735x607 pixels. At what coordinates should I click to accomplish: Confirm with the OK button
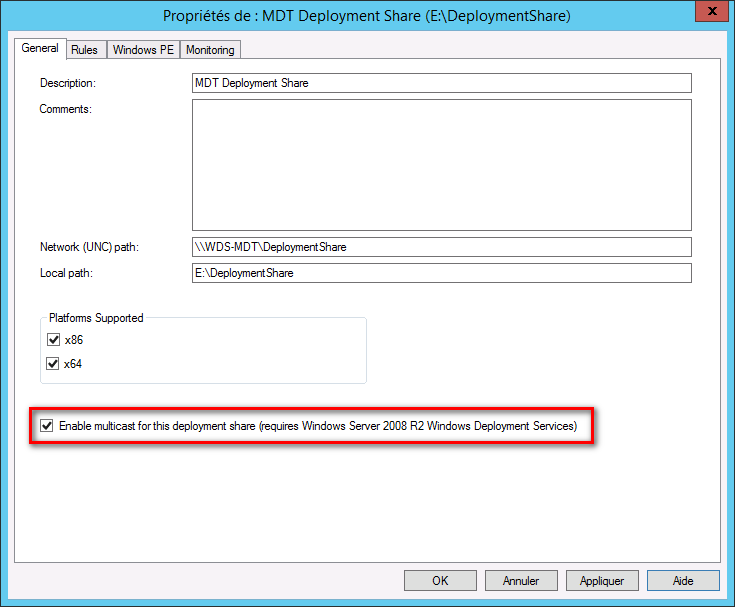[440, 581]
